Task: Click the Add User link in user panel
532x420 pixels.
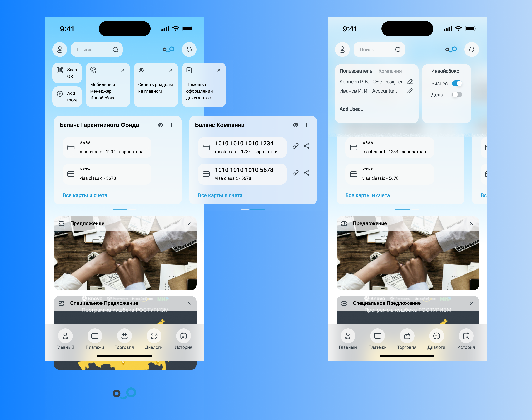Action: (x=352, y=109)
